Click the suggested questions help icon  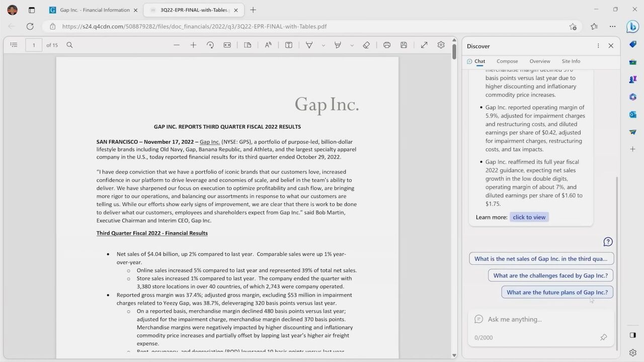(608, 242)
